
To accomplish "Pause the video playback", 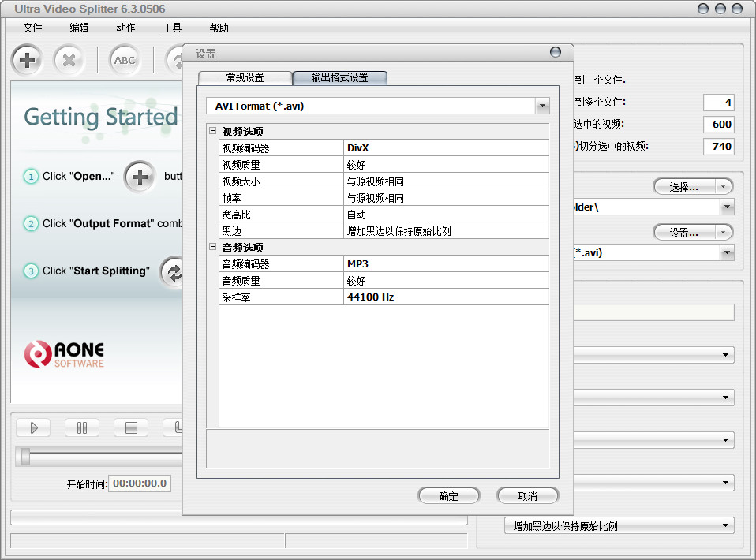I will click(x=82, y=427).
